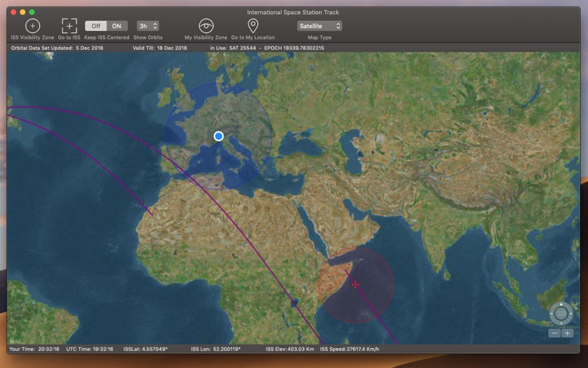Click the 'Keep ISS Centered' toolbar label

point(107,38)
